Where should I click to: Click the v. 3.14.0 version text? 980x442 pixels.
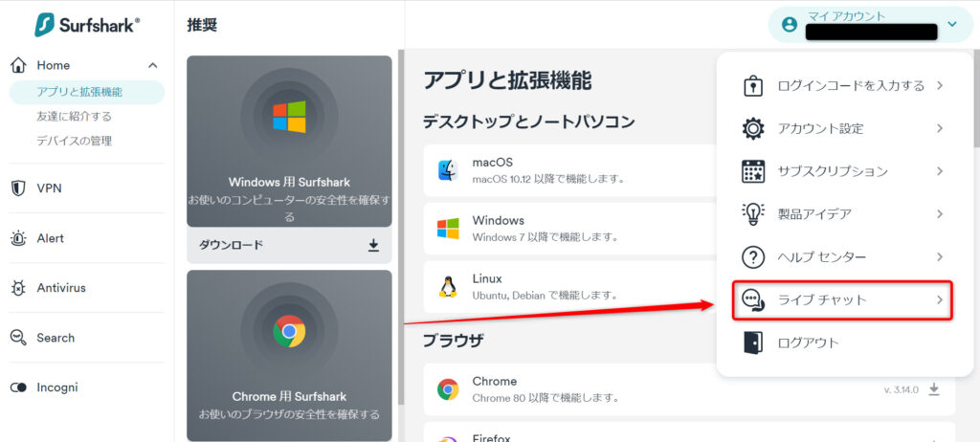pyautogui.click(x=902, y=389)
